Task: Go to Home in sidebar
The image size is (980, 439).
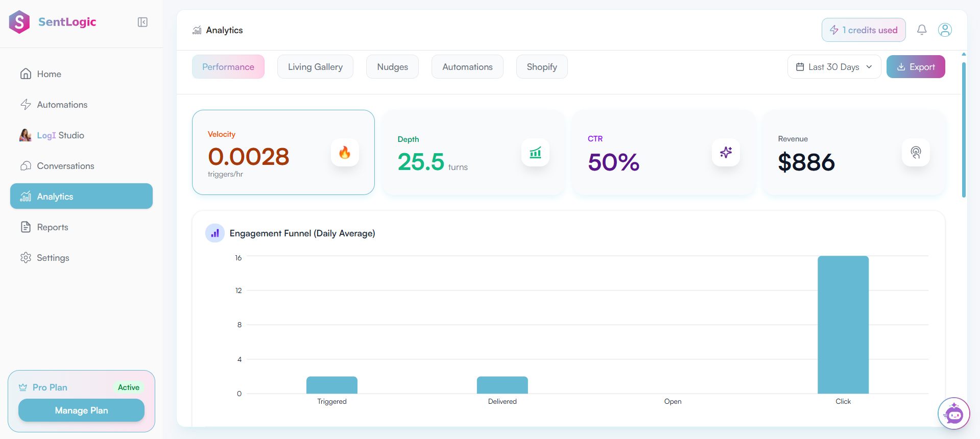Action: coord(82,74)
